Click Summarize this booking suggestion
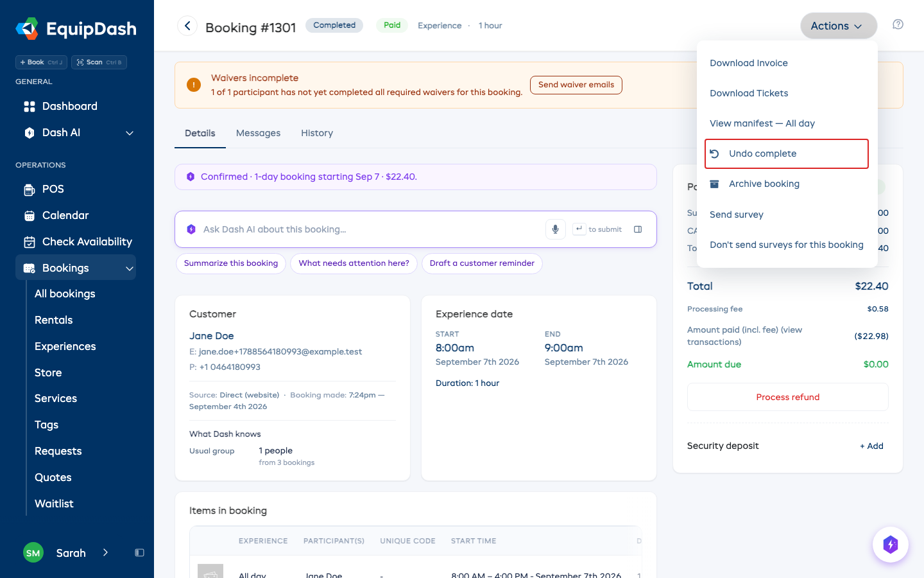Image resolution: width=924 pixels, height=578 pixels. click(x=231, y=263)
